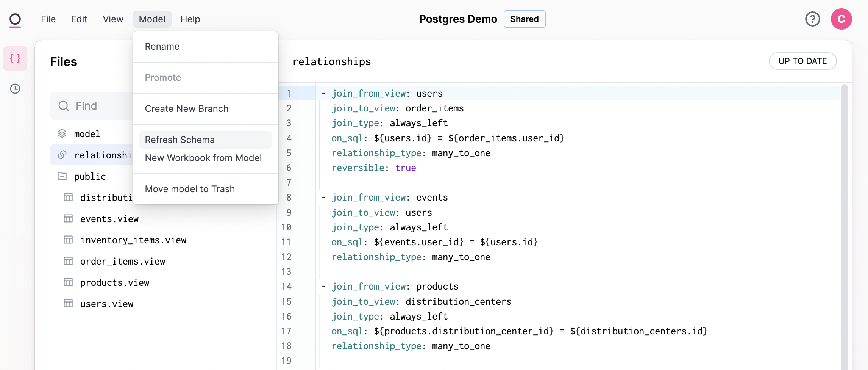Click the table icon beside users.view
This screenshot has height=370, width=868.
pyautogui.click(x=68, y=304)
